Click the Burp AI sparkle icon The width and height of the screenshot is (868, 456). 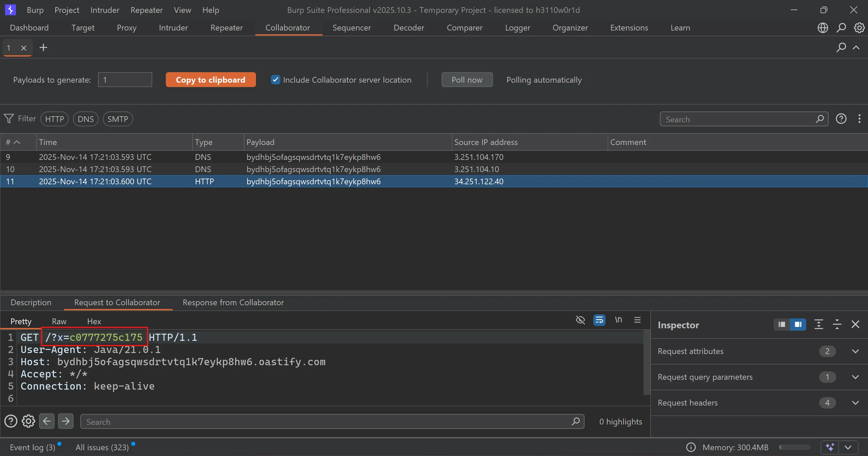[x=830, y=447]
